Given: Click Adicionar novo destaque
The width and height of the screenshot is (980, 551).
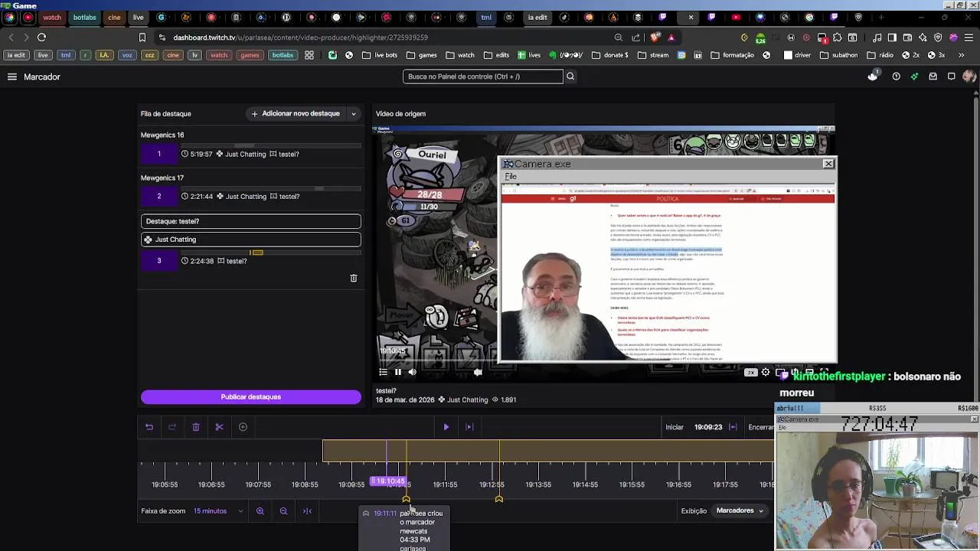Looking at the screenshot, I should 296,113.
